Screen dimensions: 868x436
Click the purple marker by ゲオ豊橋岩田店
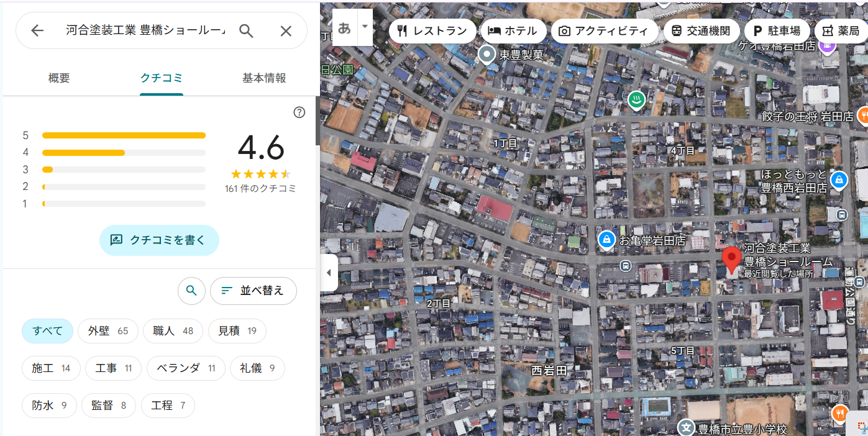pyautogui.click(x=826, y=45)
